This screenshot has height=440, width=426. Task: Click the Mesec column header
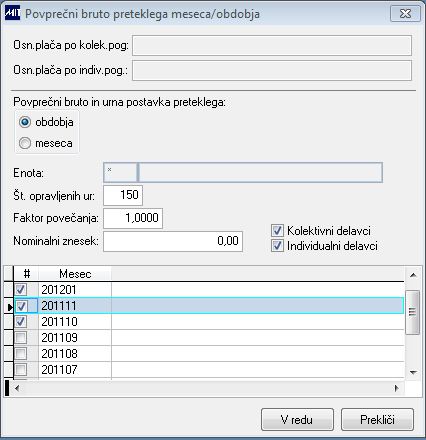[x=75, y=274]
